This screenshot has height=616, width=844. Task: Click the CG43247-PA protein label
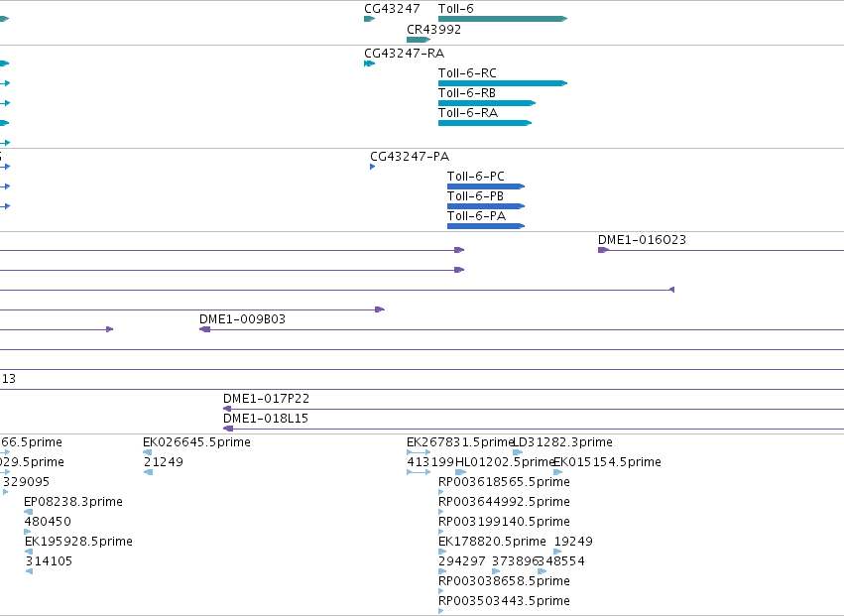click(410, 157)
